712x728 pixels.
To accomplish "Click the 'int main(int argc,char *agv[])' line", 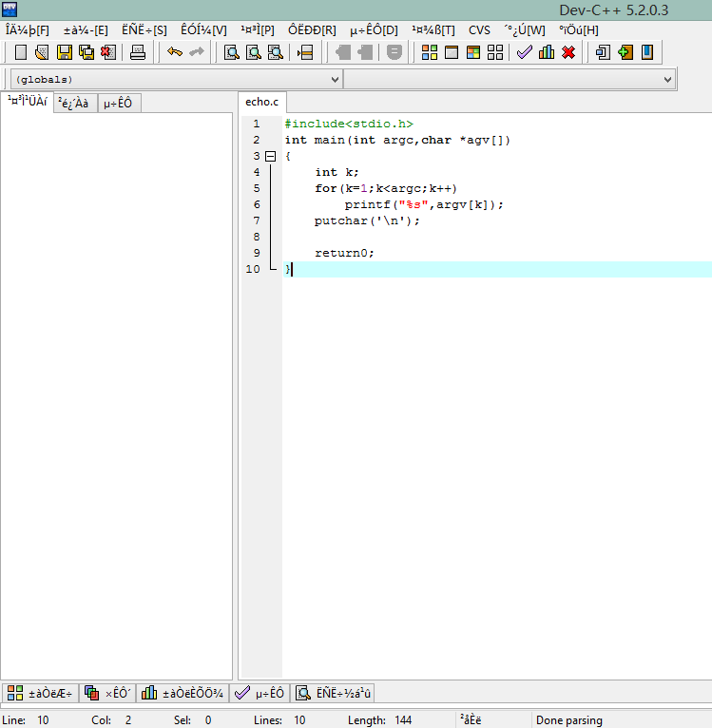I will coord(397,141).
